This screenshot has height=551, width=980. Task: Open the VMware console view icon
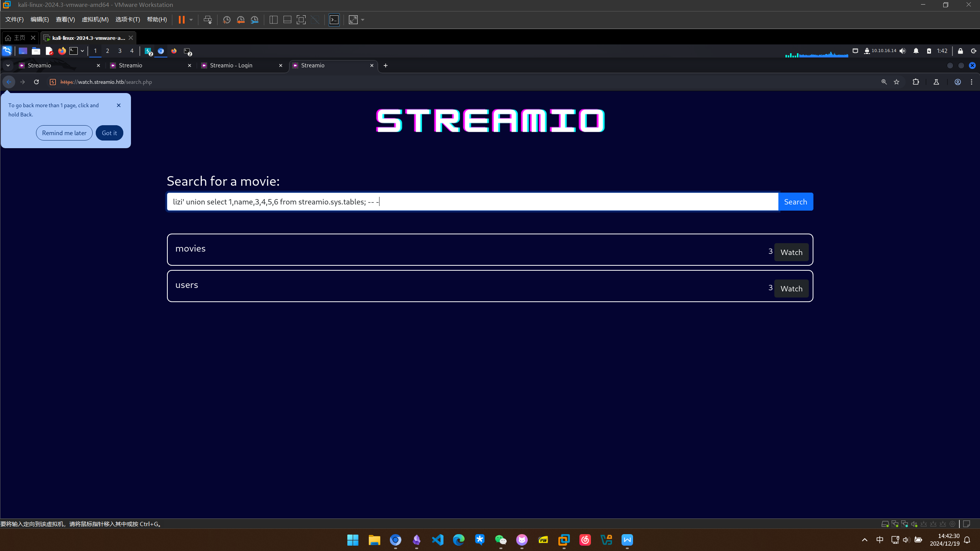coord(334,20)
